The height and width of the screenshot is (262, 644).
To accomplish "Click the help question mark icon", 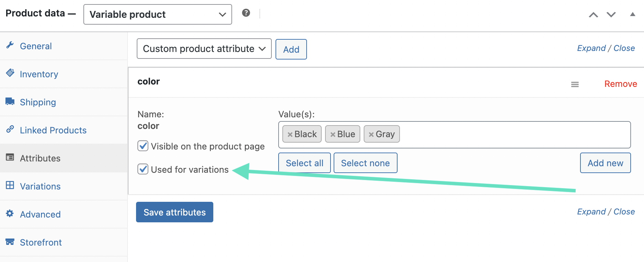I will coord(246,13).
